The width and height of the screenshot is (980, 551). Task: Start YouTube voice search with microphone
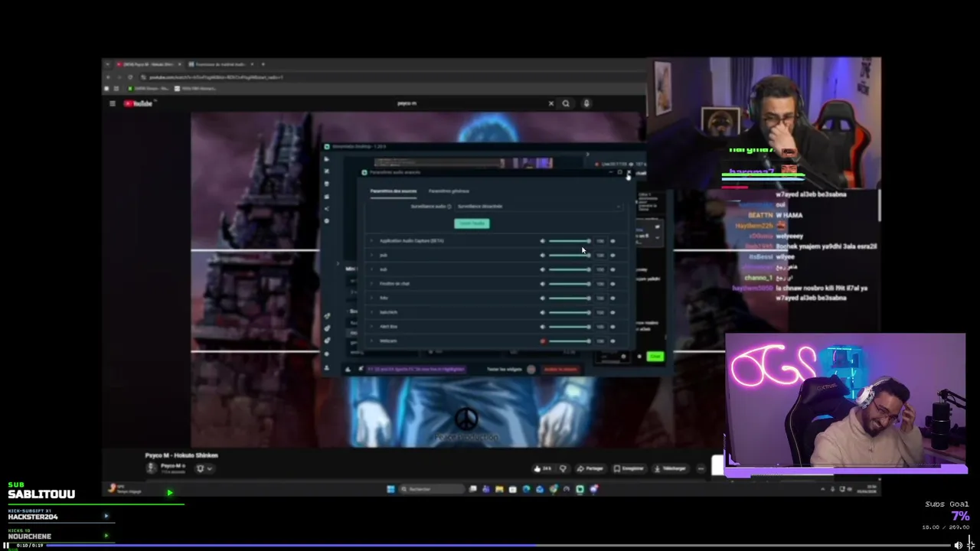(x=586, y=103)
